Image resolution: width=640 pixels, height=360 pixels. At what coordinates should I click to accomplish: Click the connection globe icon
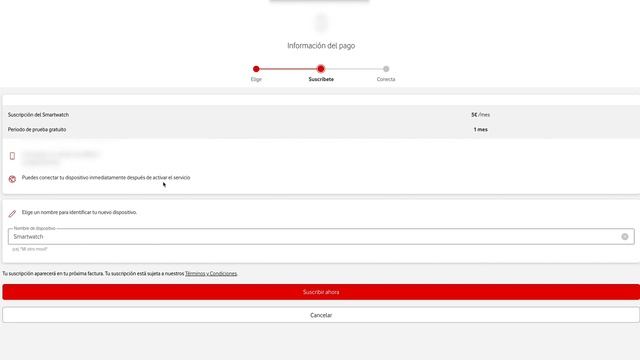(12, 179)
